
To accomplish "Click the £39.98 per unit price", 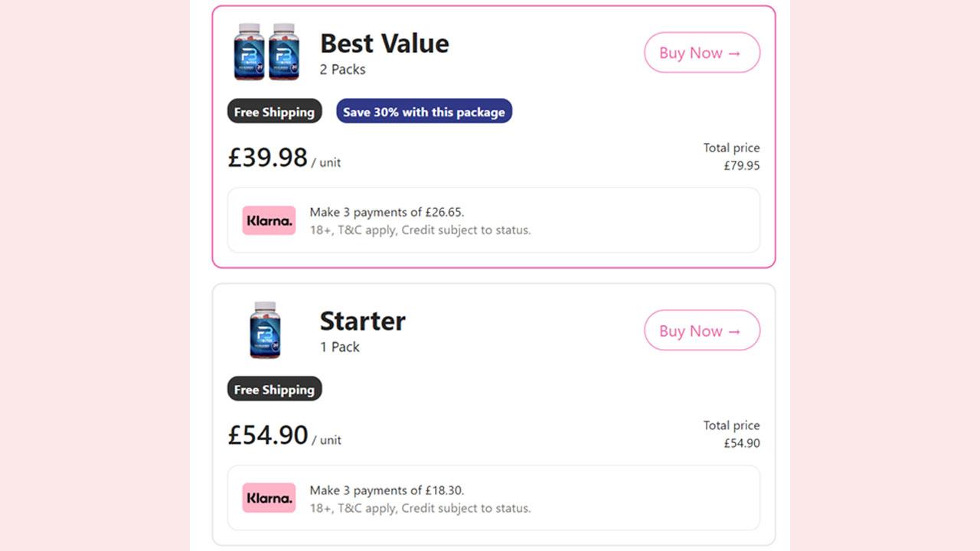I will click(284, 158).
